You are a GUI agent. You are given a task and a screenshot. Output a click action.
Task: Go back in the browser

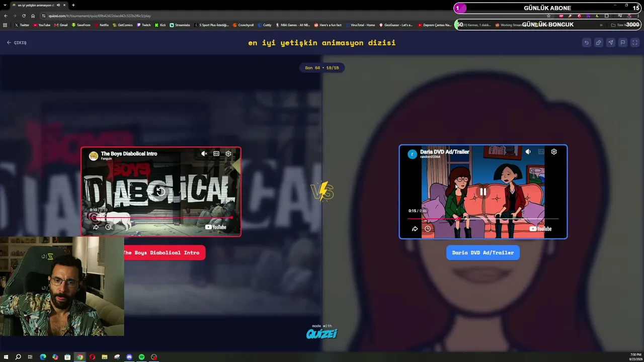[6, 16]
